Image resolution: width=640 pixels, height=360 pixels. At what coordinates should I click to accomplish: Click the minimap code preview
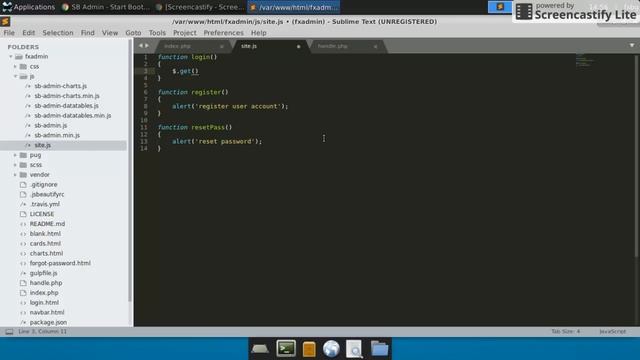pos(584,60)
